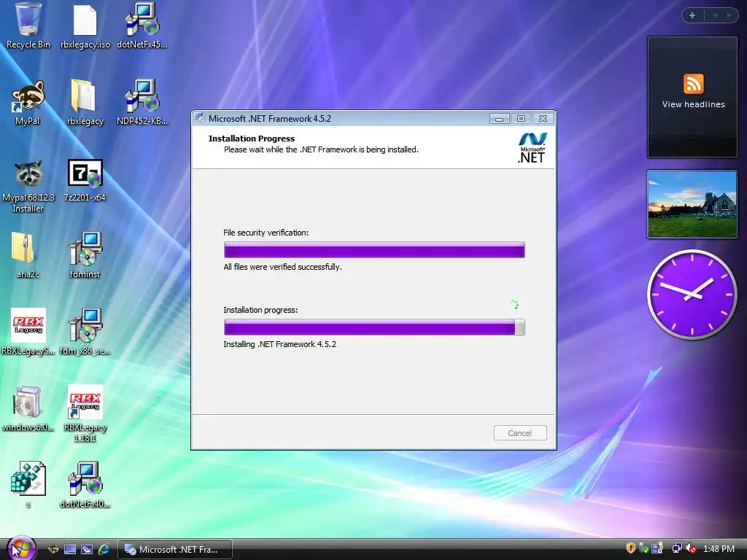Click the File security verification progress bar

point(374,249)
